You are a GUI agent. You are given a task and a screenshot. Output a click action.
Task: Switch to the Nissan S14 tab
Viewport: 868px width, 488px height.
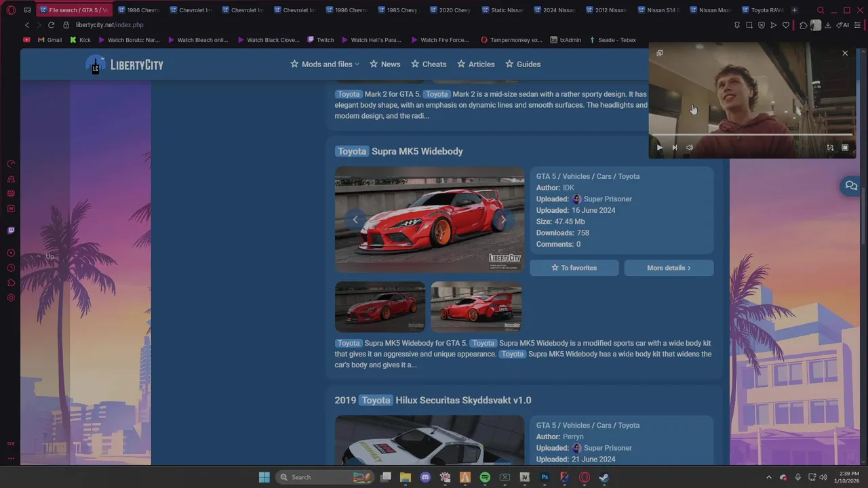pos(658,10)
